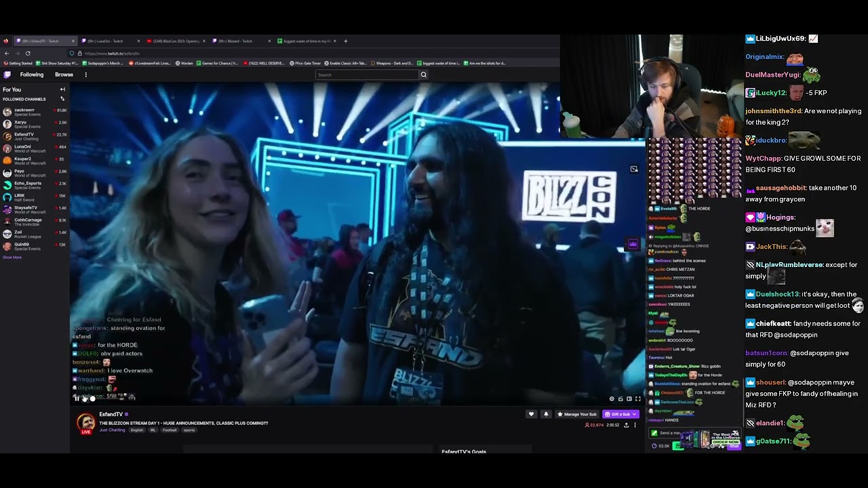Viewport: 868px width, 488px height.
Task: Switch to the biggest waste of time tab
Action: 307,41
